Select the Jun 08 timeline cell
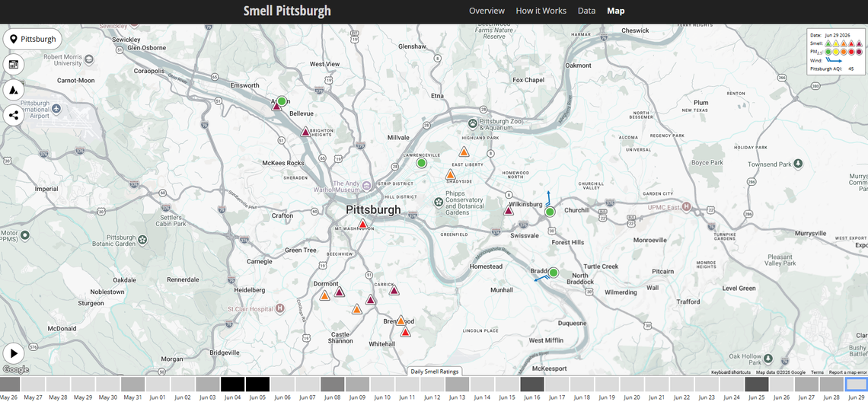 [x=332, y=384]
